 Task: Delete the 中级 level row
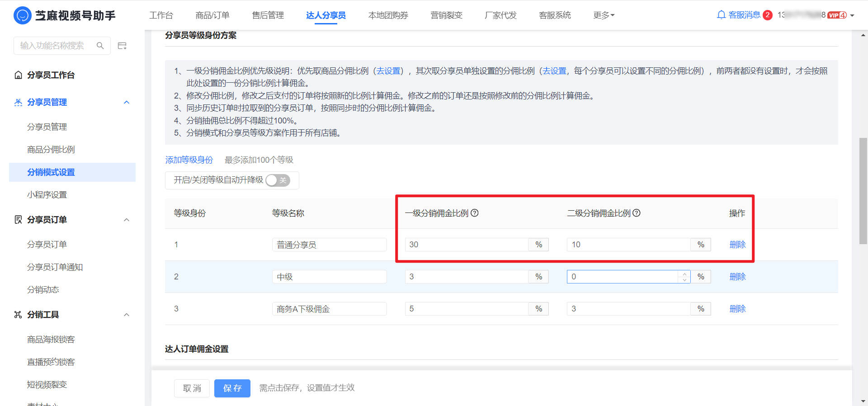point(738,277)
